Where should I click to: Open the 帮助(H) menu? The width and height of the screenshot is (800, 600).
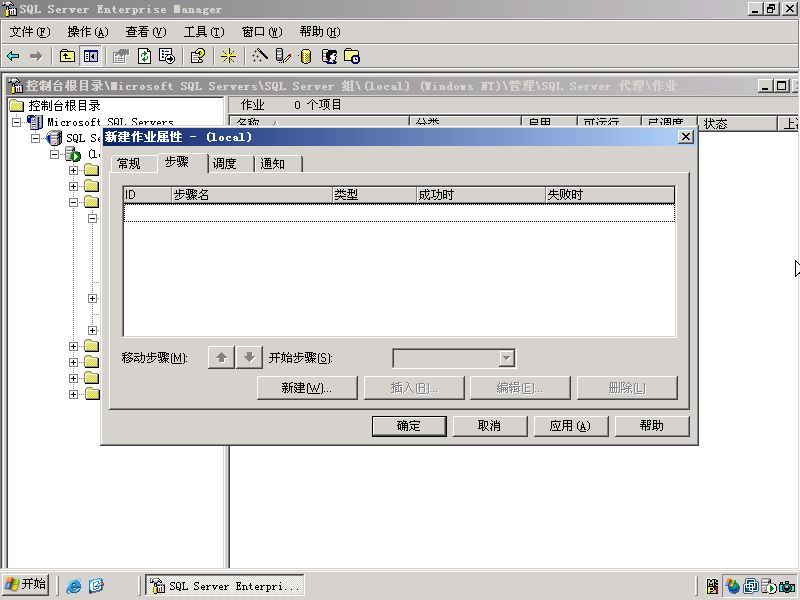320,32
